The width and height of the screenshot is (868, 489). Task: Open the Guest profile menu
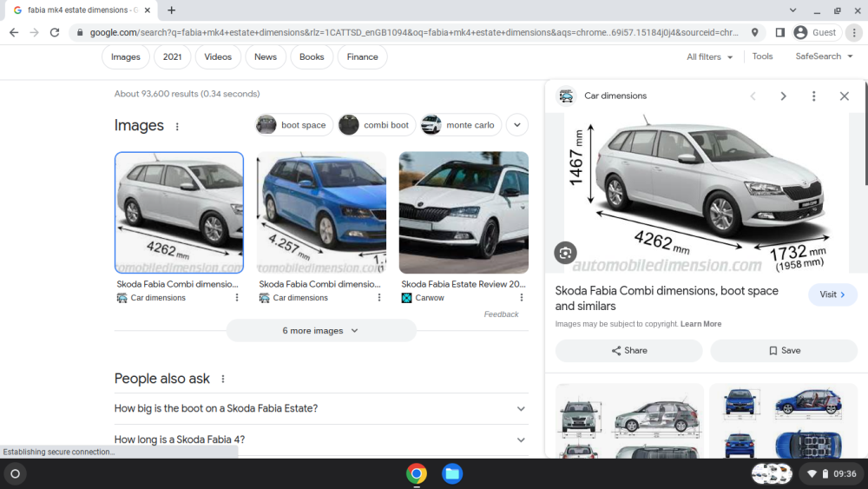pos(815,33)
